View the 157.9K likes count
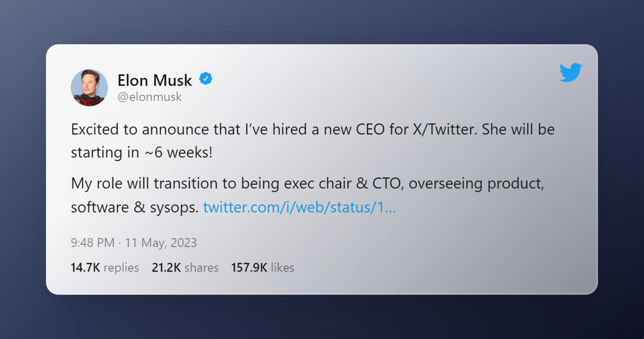 coord(249,268)
